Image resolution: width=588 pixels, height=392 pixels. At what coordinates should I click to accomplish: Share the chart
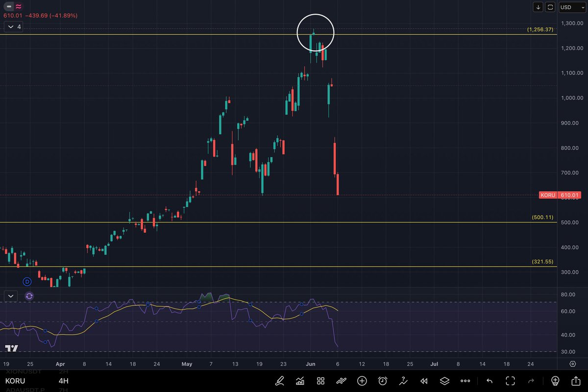[x=576, y=381]
